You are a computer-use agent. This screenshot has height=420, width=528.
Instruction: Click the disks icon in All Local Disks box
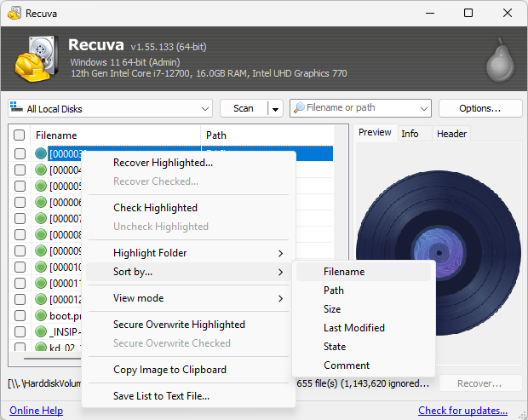point(16,106)
